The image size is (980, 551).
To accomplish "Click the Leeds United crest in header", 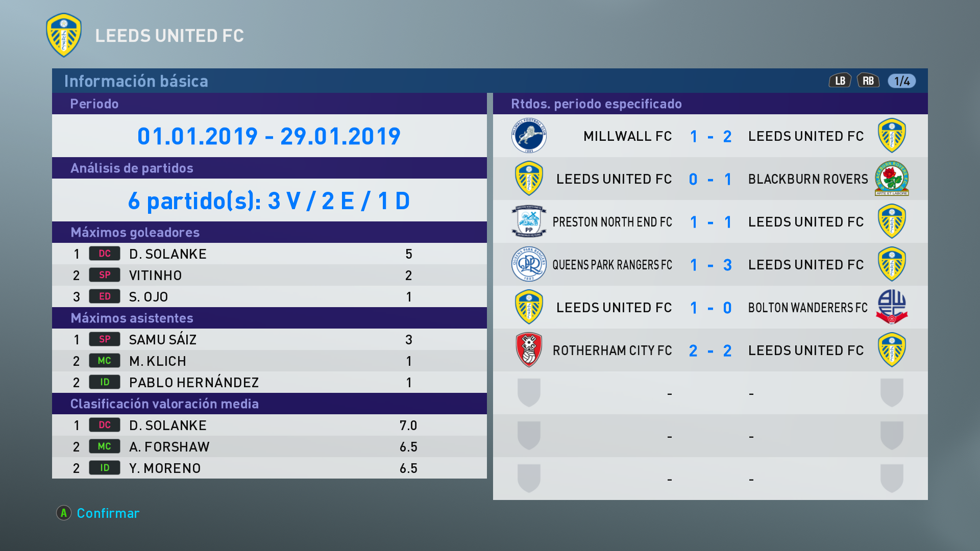I will coord(64,35).
